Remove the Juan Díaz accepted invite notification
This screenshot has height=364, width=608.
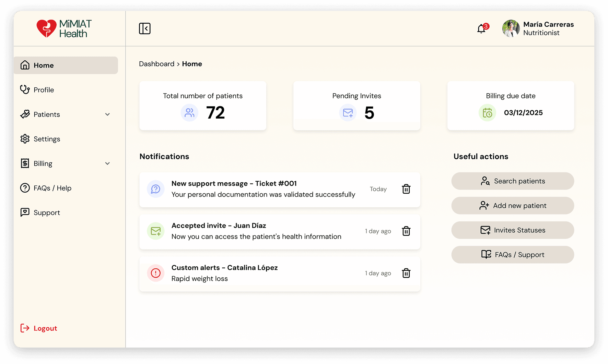[406, 231]
